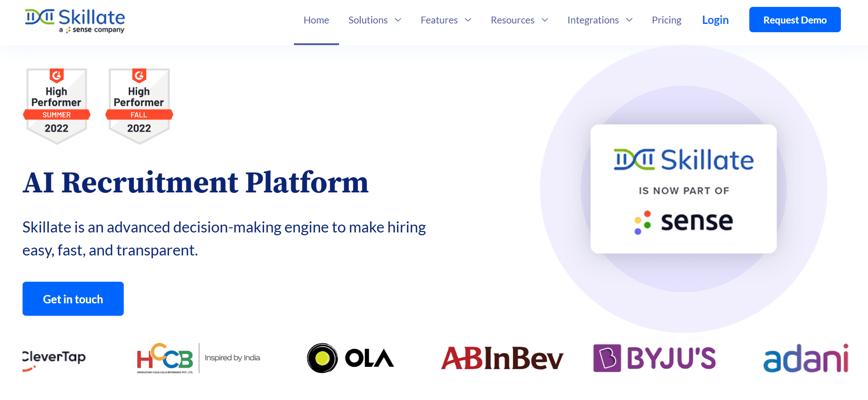Click the 'Inspired by India' text
The width and height of the screenshot is (868, 400).
pos(232,358)
